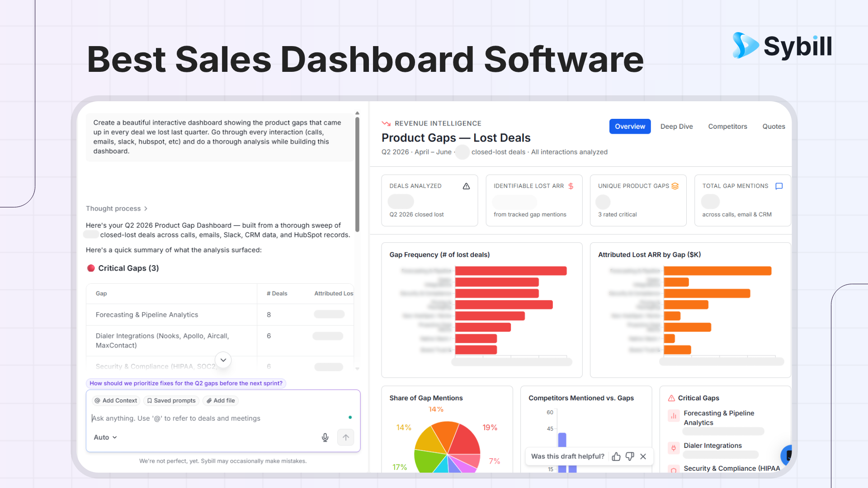The height and width of the screenshot is (488, 868).
Task: Click the Gap Frequency chart title
Action: point(439,255)
